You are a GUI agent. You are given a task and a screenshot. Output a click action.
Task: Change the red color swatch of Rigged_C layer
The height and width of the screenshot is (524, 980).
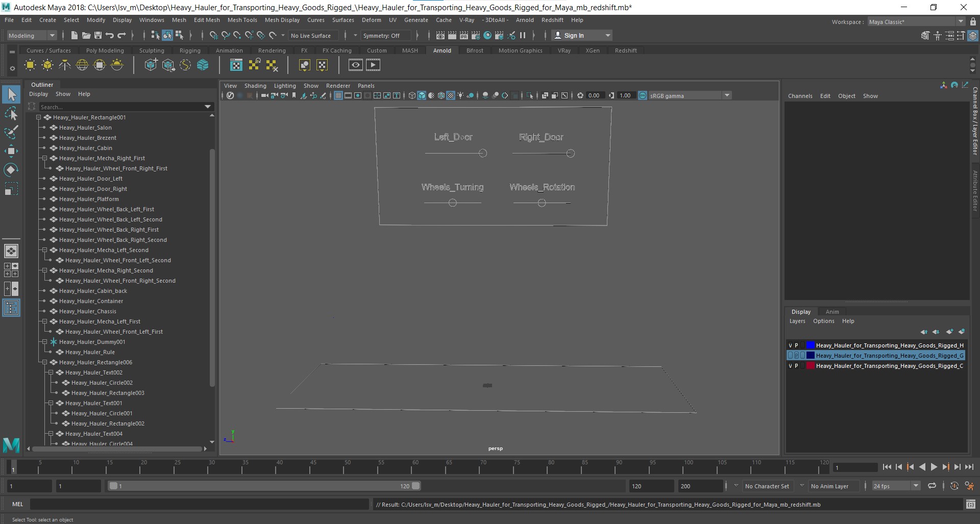click(x=810, y=366)
